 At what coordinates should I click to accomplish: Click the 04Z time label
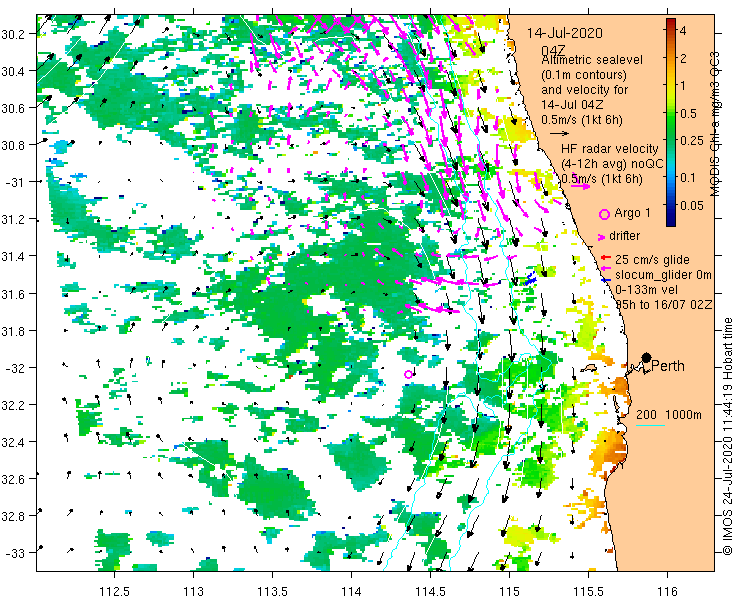pos(555,51)
